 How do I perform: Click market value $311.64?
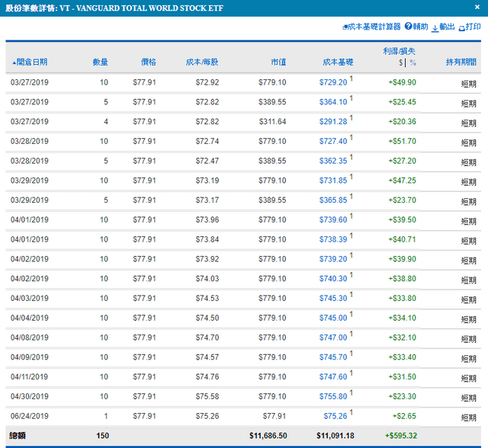pyautogui.click(x=273, y=122)
